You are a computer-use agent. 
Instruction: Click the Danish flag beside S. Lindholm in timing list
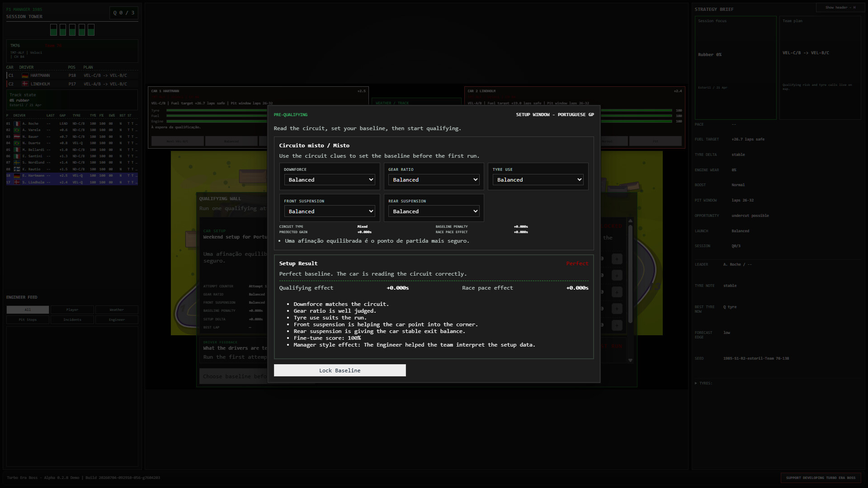tap(17, 182)
